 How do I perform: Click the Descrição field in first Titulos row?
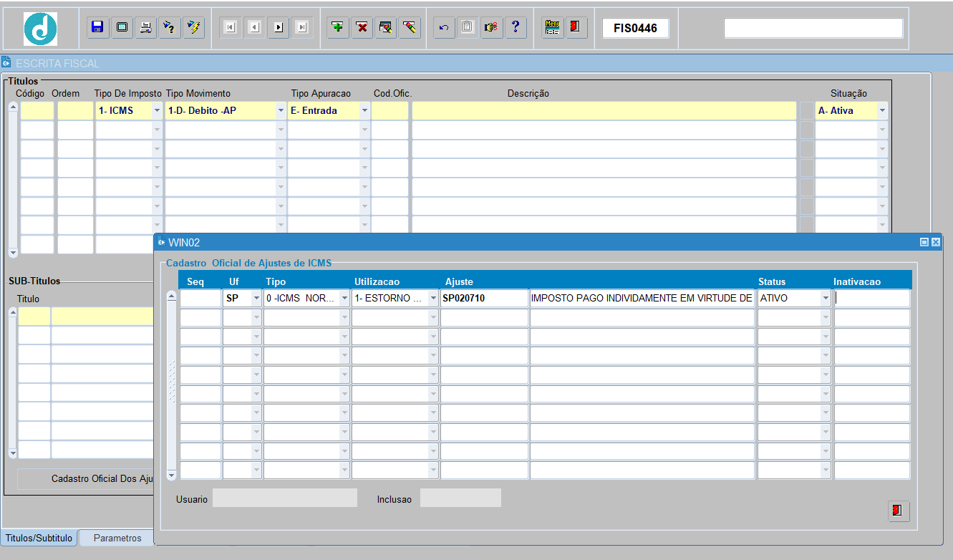pyautogui.click(x=604, y=111)
